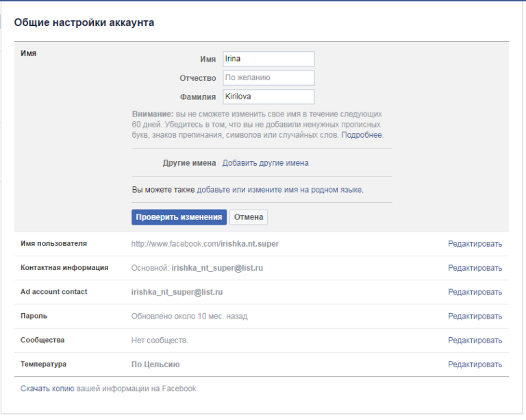Click the Обновлено около 10 мес. назад text
The width and height of the screenshot is (526, 420).
coord(189,317)
